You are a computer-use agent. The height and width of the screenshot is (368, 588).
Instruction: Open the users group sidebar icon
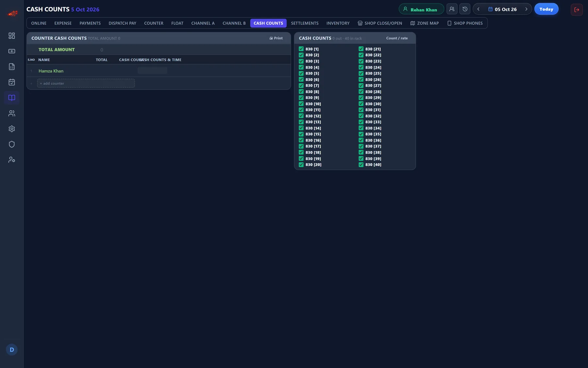point(12,113)
